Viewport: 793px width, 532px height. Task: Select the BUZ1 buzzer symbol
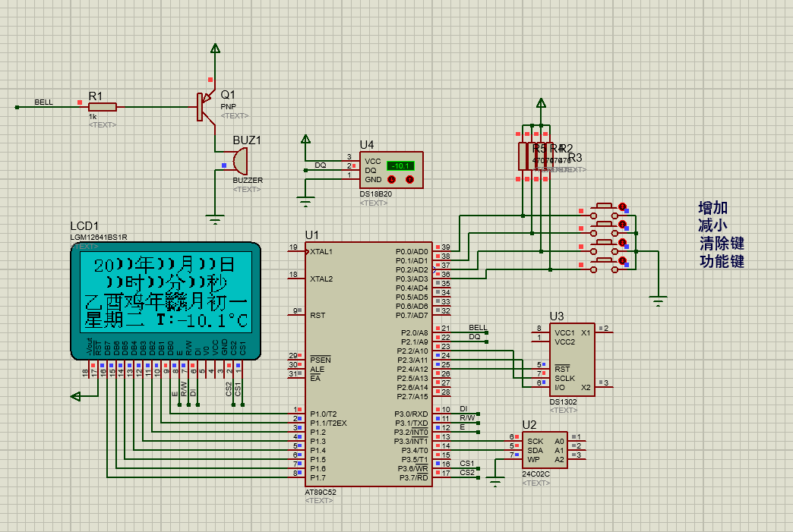click(x=240, y=162)
